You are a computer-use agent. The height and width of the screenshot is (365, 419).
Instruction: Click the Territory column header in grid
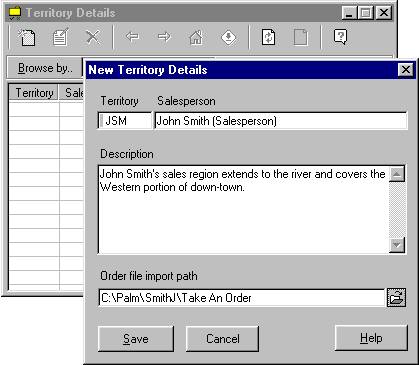click(34, 92)
